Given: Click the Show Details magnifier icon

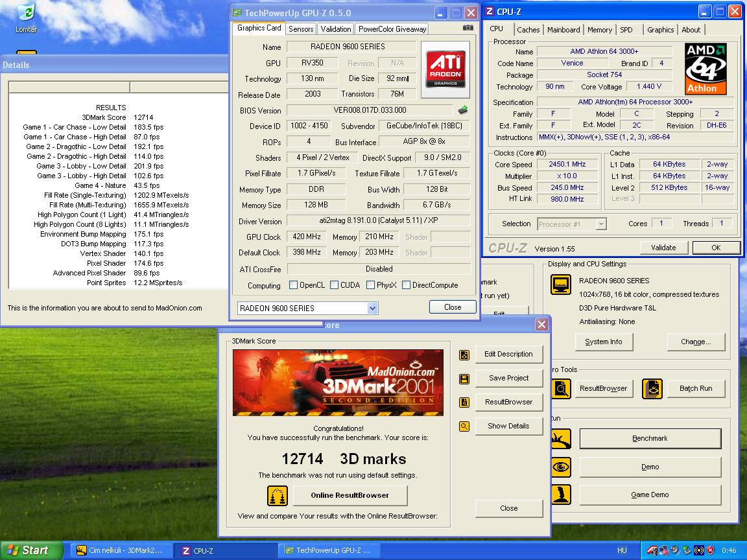Looking at the screenshot, I should click(x=464, y=426).
